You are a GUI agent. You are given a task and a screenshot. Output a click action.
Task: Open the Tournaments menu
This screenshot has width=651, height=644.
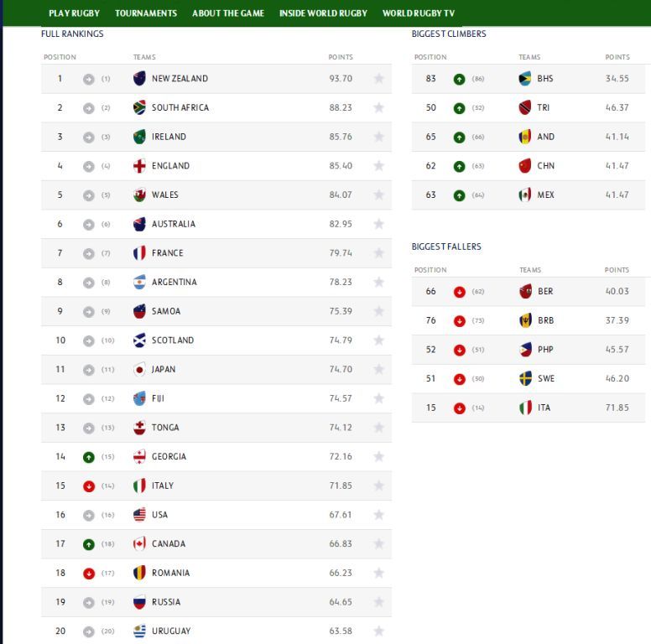click(x=146, y=13)
